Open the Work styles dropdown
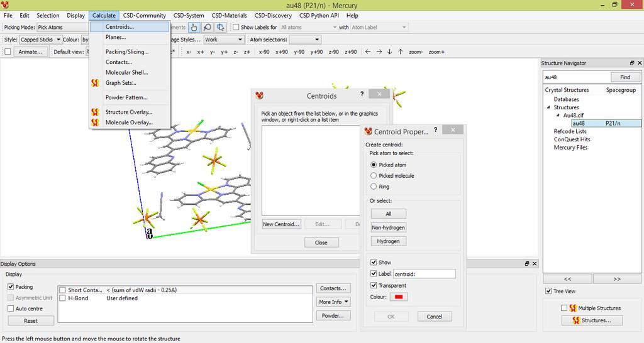 pyautogui.click(x=224, y=40)
